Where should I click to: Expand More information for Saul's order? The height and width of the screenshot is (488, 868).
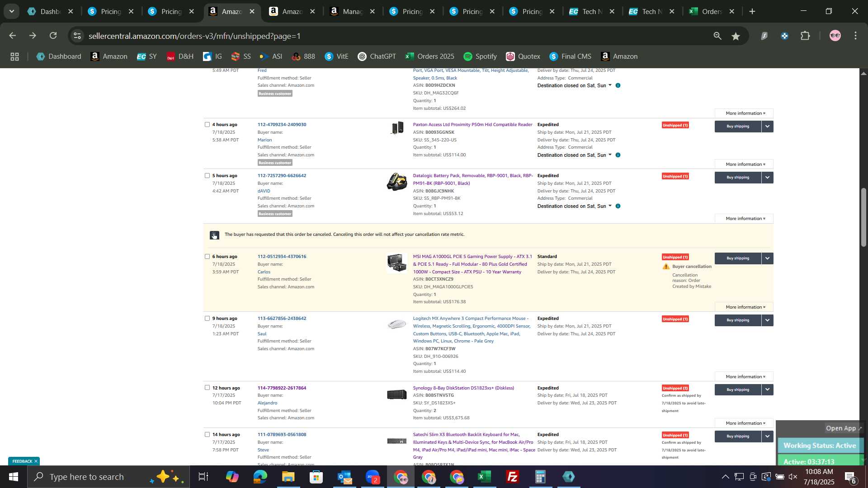tap(744, 377)
